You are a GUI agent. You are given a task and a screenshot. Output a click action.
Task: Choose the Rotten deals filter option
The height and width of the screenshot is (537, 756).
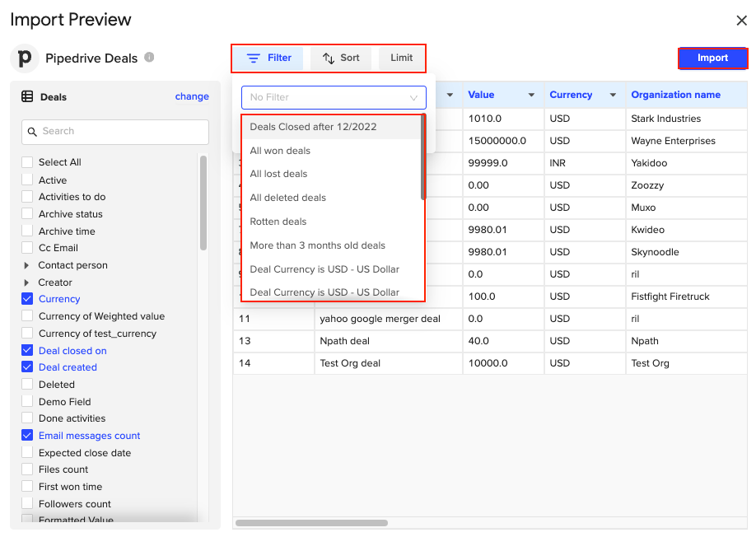pyautogui.click(x=278, y=222)
